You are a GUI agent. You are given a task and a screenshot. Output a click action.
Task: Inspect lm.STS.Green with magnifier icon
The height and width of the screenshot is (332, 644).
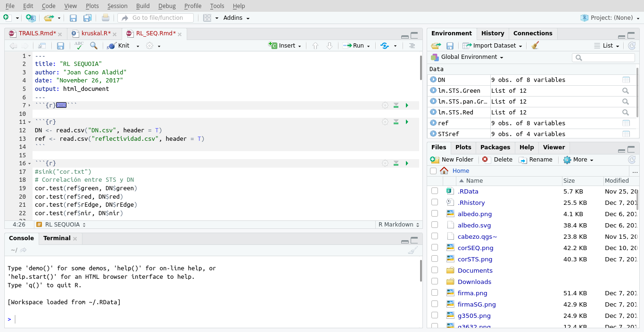point(626,91)
